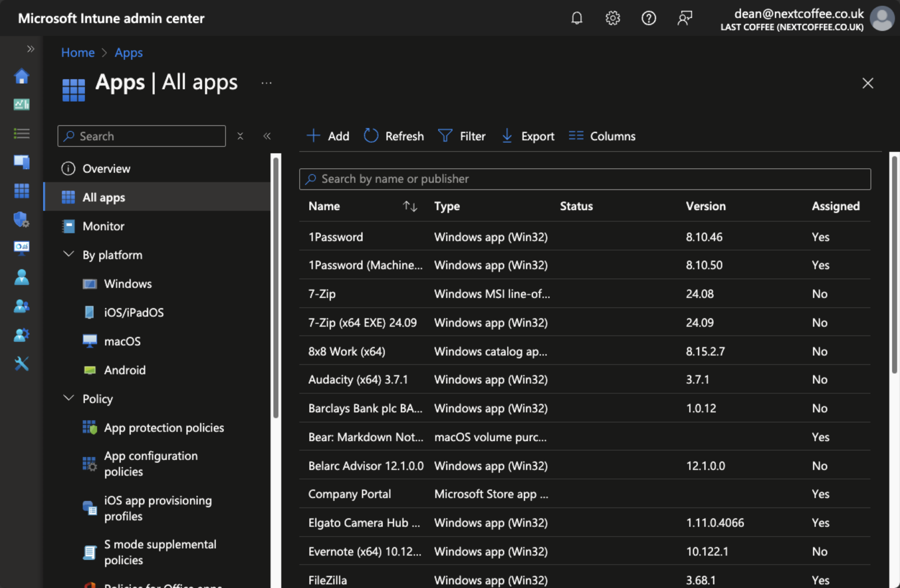Open Groups icon in left rail

(22, 306)
